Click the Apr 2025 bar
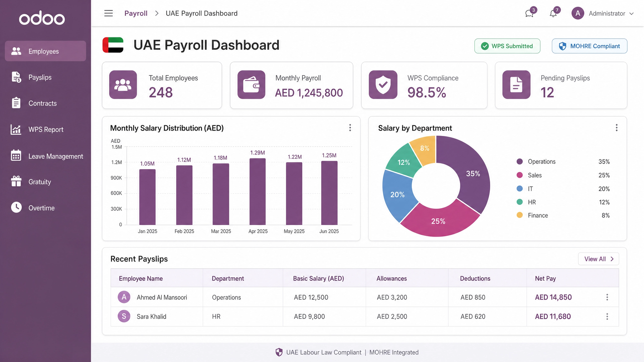This screenshot has width=644, height=362. coord(258,191)
